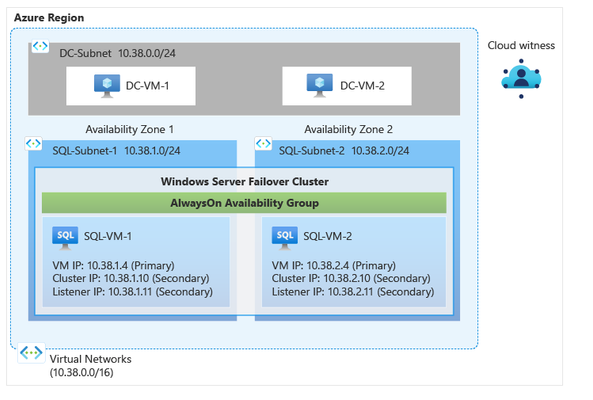Screen dimensions: 593x400
Task: Select the DC-VM-1 virtual machine icon
Action: point(107,86)
